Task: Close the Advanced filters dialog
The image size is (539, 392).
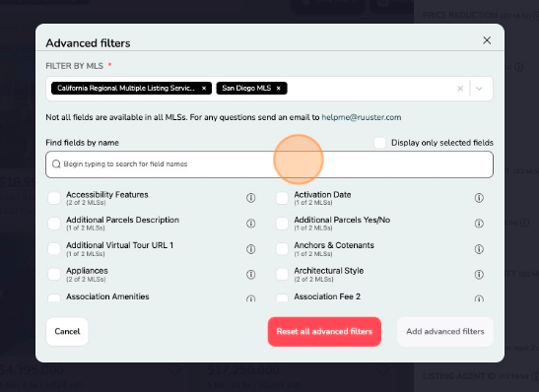Action: point(487,40)
